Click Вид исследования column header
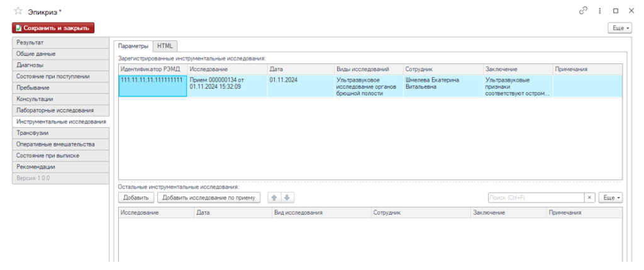The width and height of the screenshot is (644, 270). coord(321,213)
